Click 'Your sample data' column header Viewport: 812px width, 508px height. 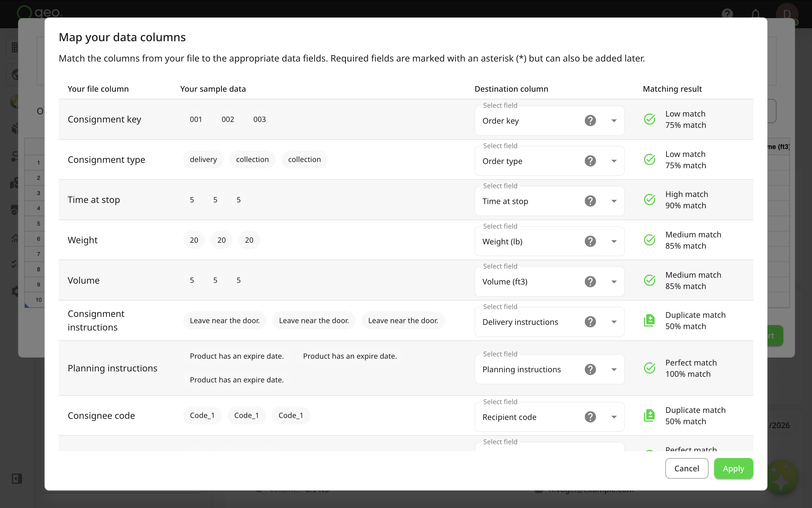click(x=213, y=89)
